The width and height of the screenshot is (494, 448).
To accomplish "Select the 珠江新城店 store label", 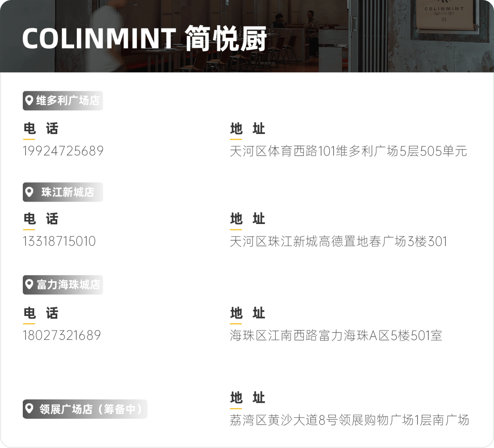I will click(63, 192).
